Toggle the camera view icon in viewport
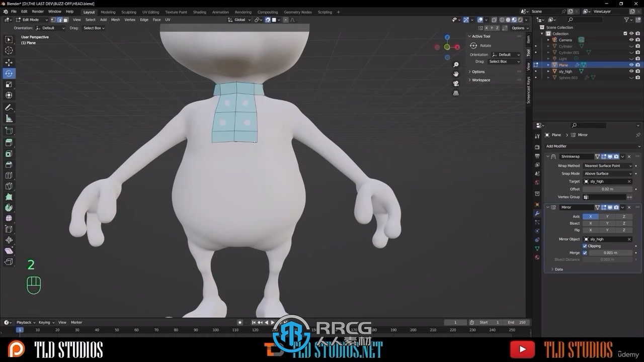 [x=456, y=83]
